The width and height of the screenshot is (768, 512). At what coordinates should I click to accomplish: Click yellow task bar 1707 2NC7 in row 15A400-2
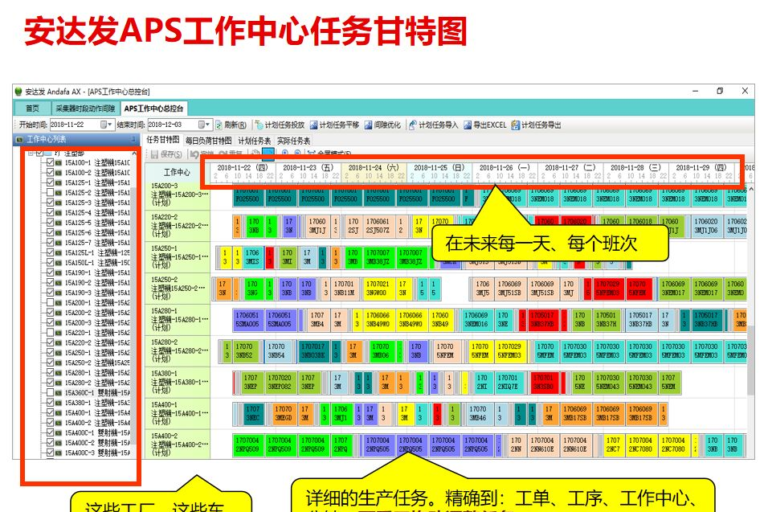tap(613, 445)
